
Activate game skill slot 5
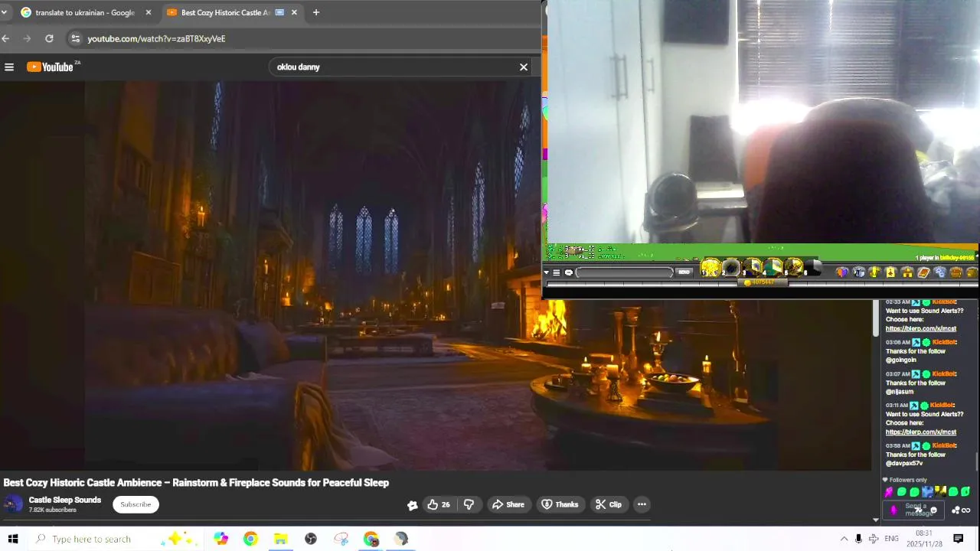(793, 268)
